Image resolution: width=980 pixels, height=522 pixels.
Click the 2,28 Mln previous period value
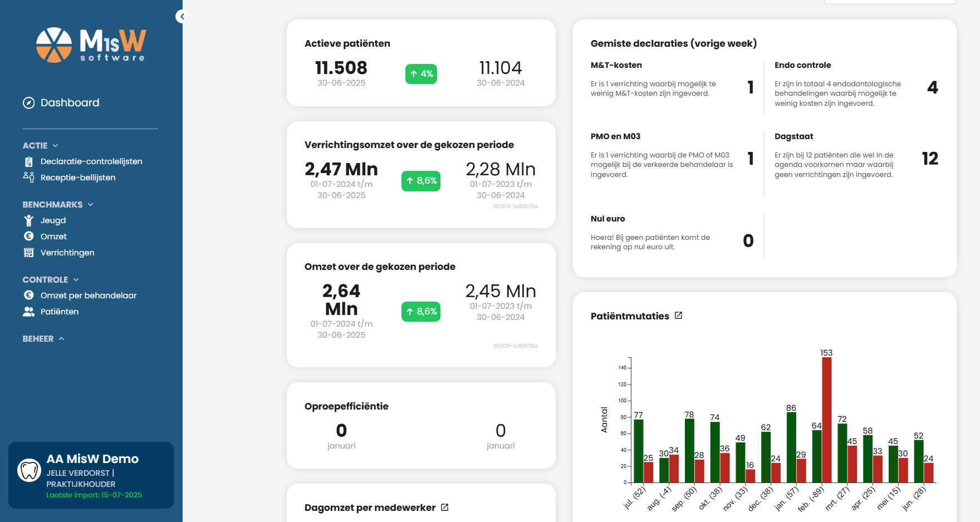(501, 169)
